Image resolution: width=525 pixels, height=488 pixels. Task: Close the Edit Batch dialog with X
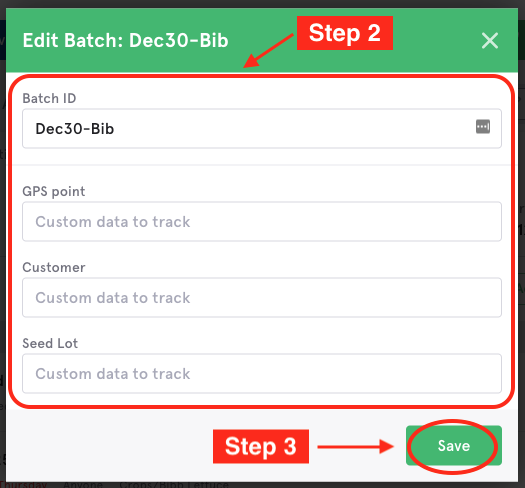490,41
